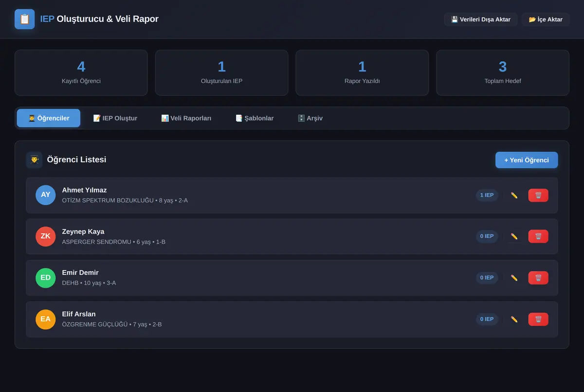Open the IEP Oluştur tab
Screen dimensions: 584x392
115,118
